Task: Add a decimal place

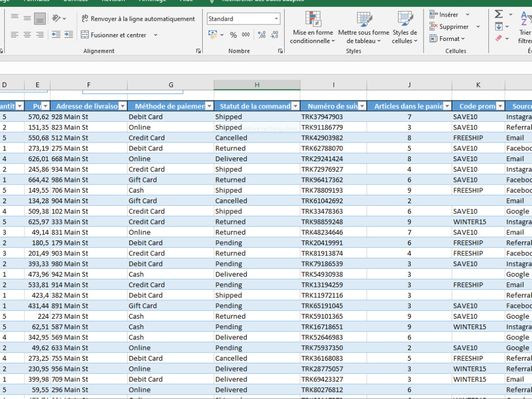Action: [x=262, y=35]
